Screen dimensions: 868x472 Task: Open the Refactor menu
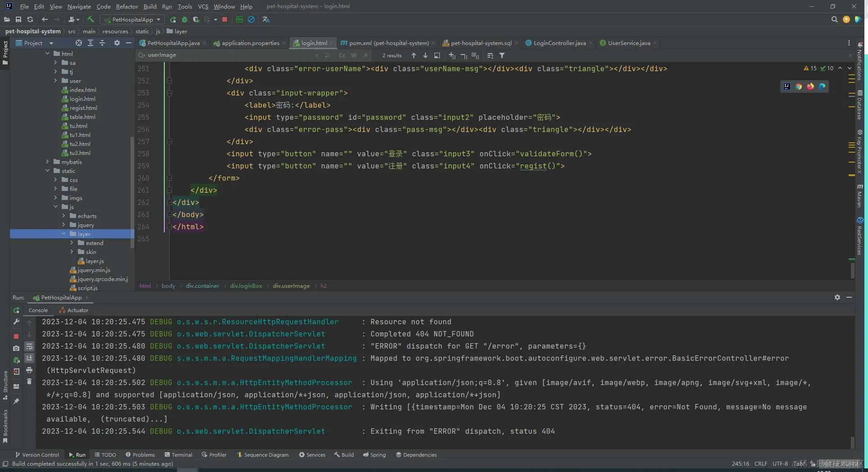pos(127,6)
